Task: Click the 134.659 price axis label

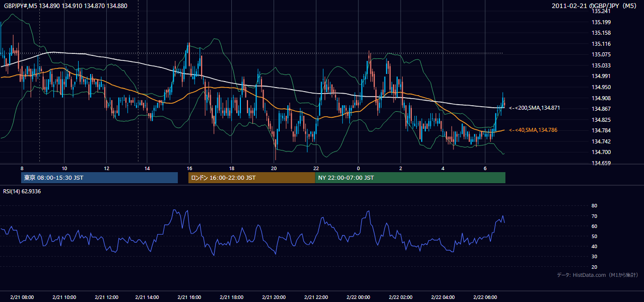Action: point(601,163)
